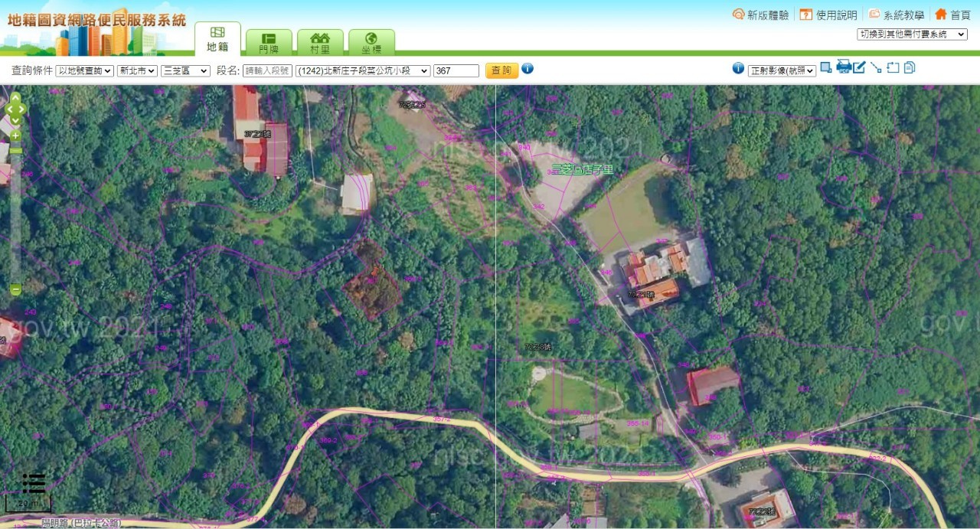Open the 使用說明 help link
The height and width of the screenshot is (529, 980).
(x=828, y=15)
